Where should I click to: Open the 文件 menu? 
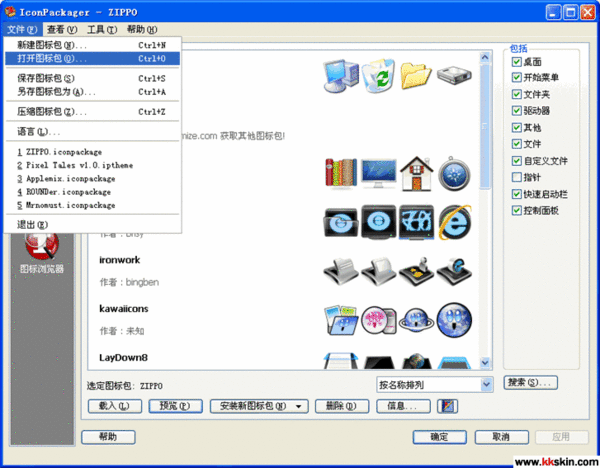coord(22,29)
